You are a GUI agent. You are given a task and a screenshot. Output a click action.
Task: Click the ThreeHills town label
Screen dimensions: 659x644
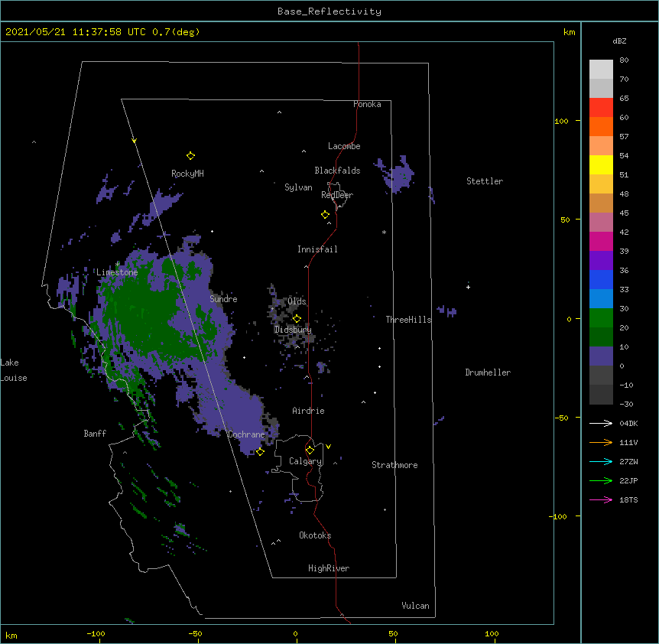[408, 320]
